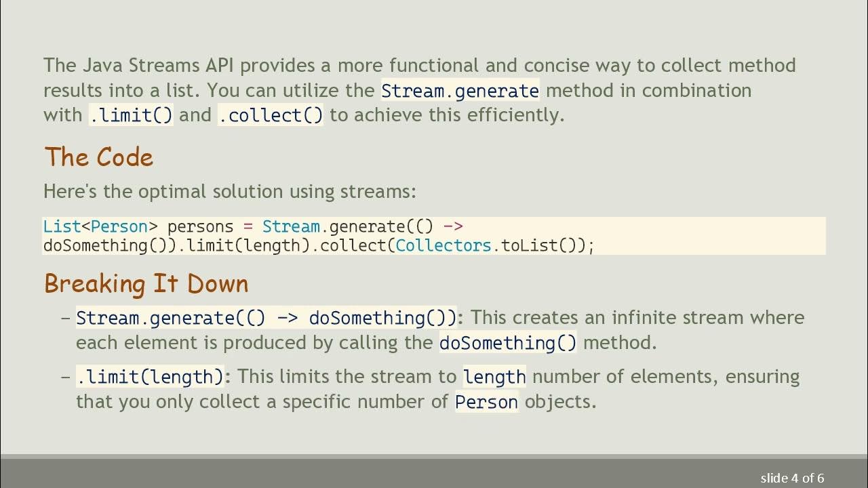Click the highlighted .limit() term in the intro
Viewport: 868px width, 488px height.
pyautogui.click(x=132, y=116)
